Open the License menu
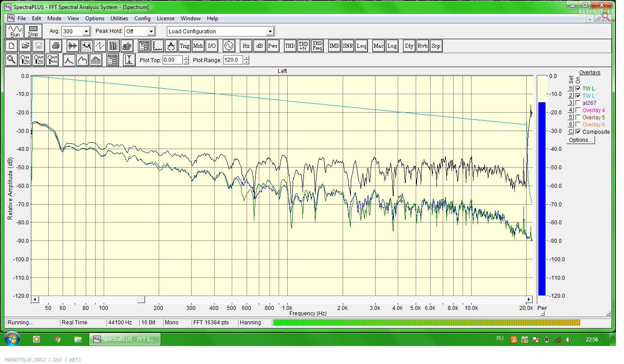The width and height of the screenshot is (624, 364). point(165,18)
